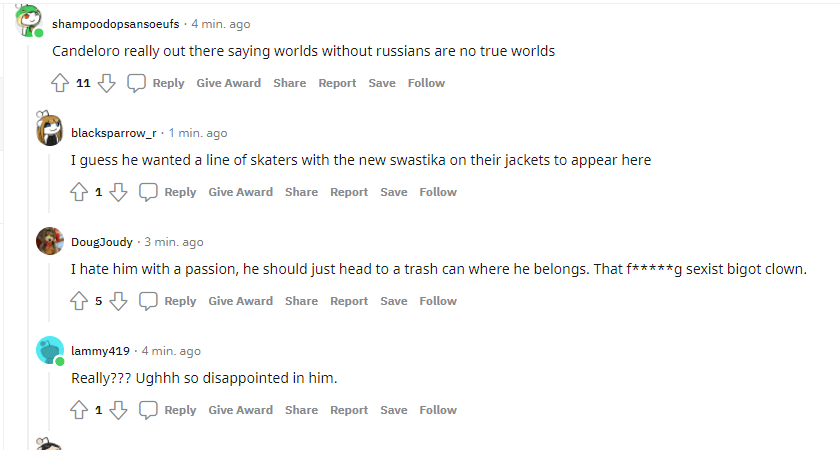Downvote lammy419's comment

[118, 410]
